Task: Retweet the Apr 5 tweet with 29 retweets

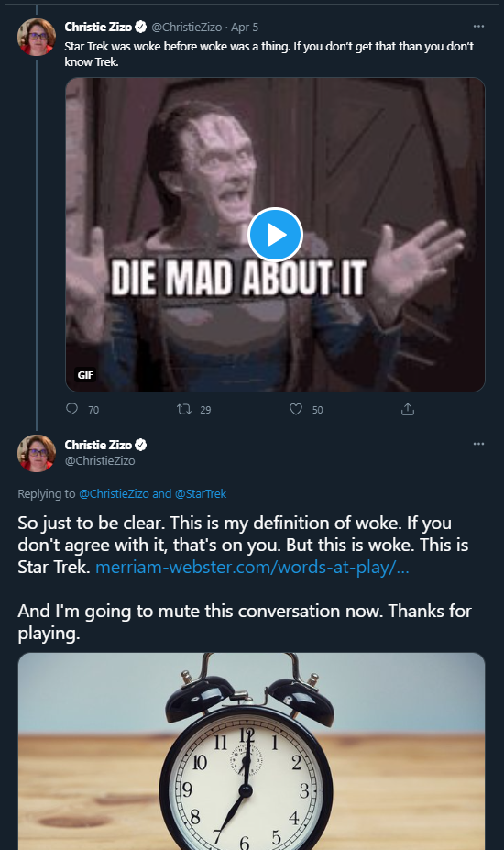Action: coord(184,409)
